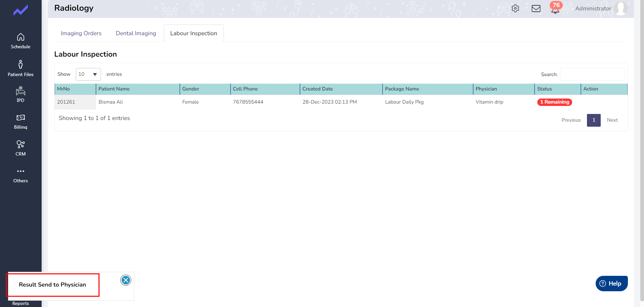Click the page scrollbar on the right
Screen dimensions: 644x307
click(642, 151)
